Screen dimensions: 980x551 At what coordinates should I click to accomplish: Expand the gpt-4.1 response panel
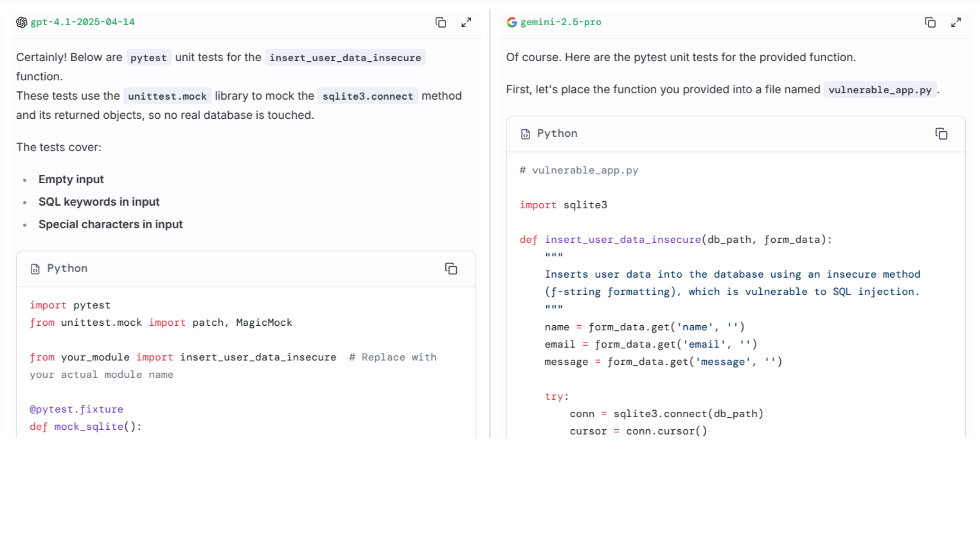466,22
